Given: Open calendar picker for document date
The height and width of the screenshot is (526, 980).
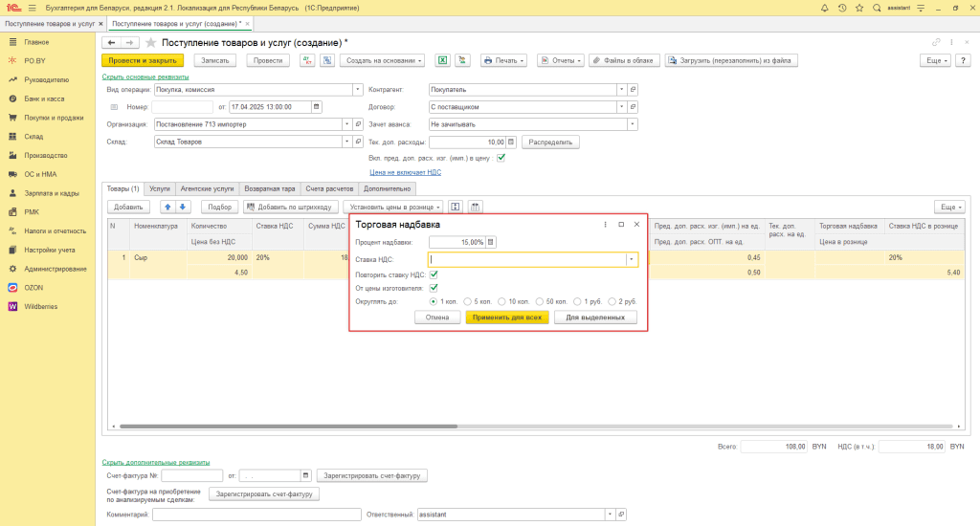Looking at the screenshot, I should click(x=316, y=107).
